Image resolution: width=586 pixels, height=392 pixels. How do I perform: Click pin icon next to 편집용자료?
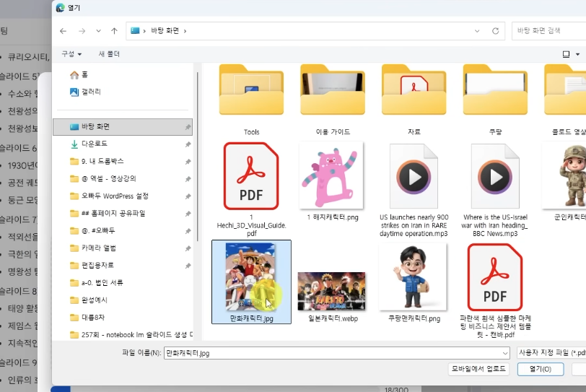[x=188, y=266]
